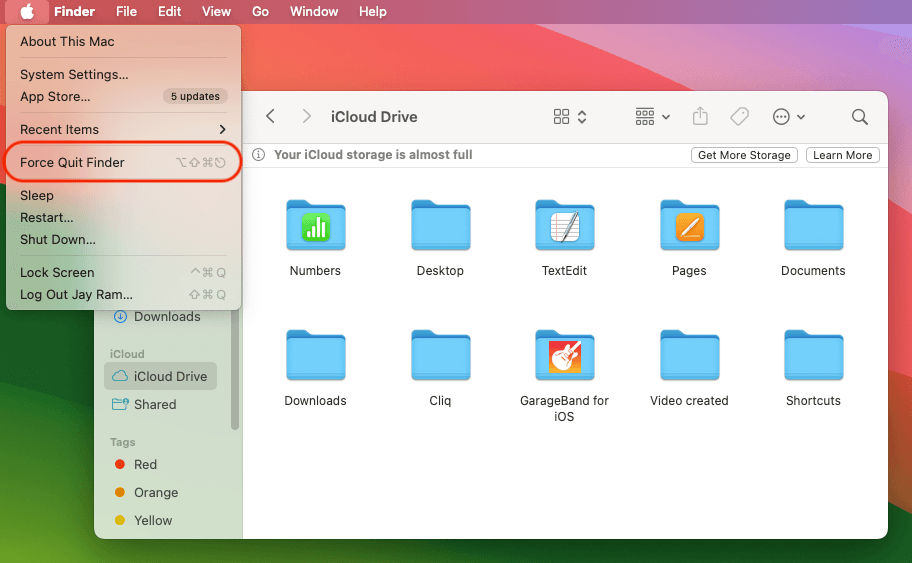Screen dimensions: 912x563
Task: Select iCloud Drive in sidebar
Action: 161,376
